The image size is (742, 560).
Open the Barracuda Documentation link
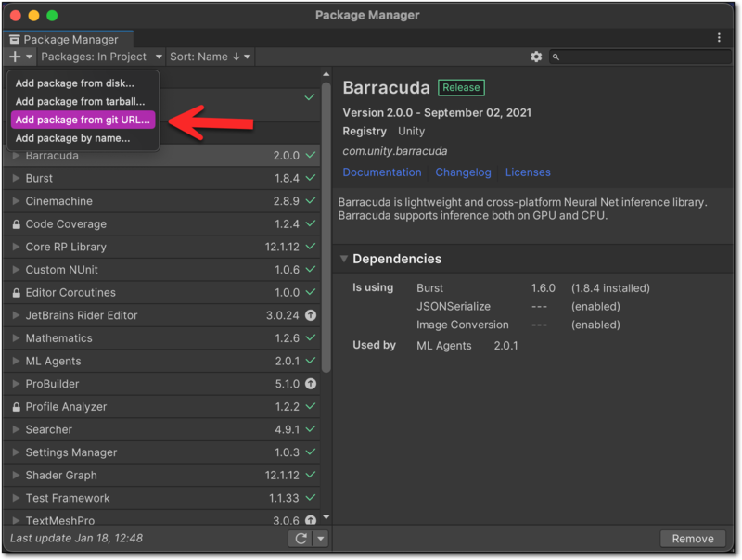pos(382,172)
